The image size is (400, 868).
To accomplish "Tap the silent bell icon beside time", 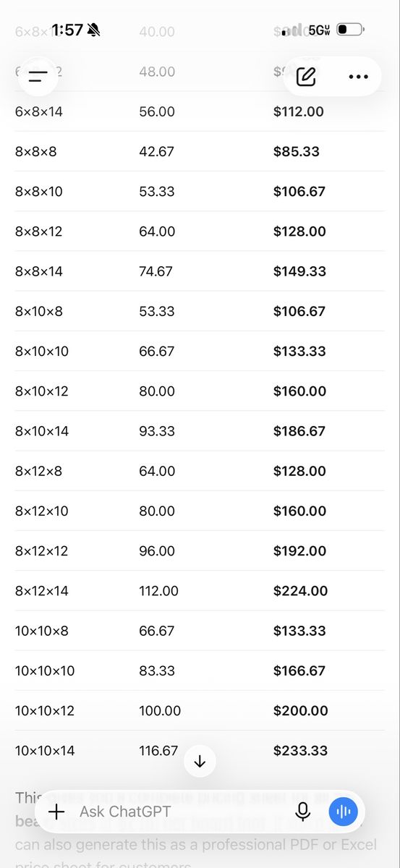I will [93, 30].
